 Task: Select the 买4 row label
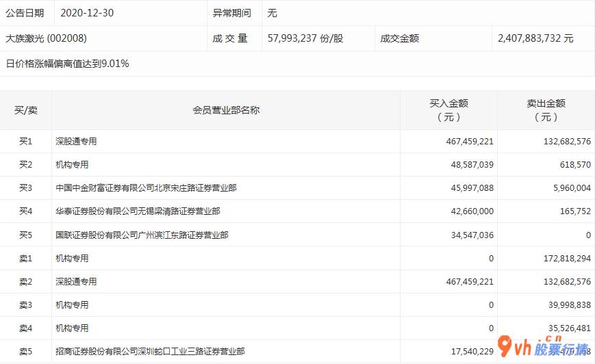26,211
